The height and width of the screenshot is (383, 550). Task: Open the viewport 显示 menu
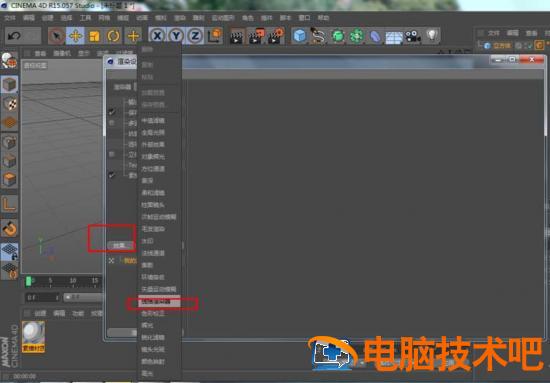click(x=83, y=53)
